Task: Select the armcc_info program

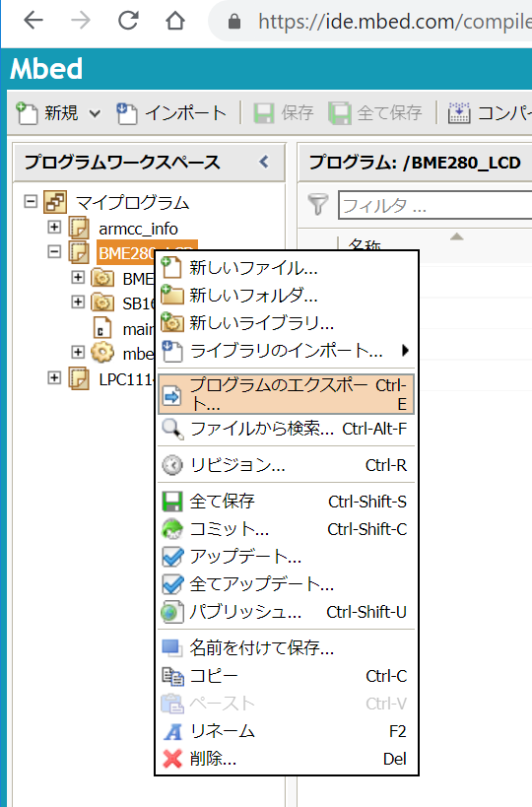Action: (138, 229)
